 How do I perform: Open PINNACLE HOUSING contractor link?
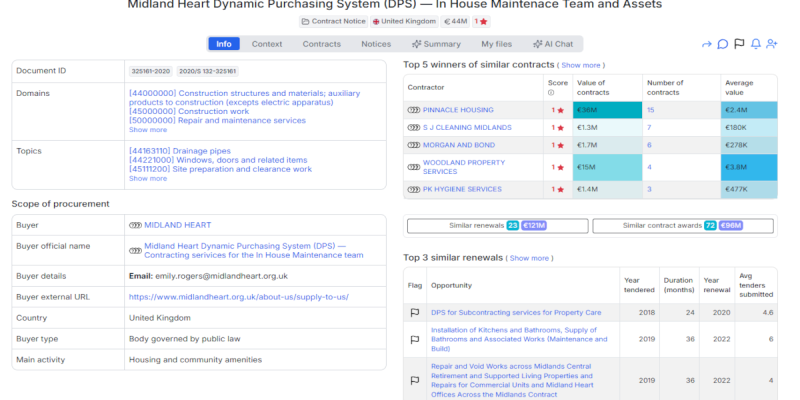458,110
